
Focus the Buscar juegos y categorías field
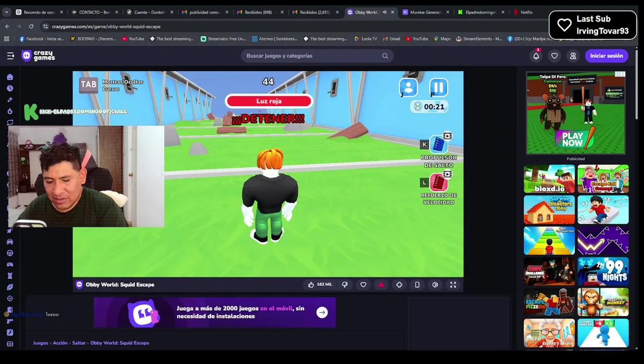pyautogui.click(x=317, y=56)
